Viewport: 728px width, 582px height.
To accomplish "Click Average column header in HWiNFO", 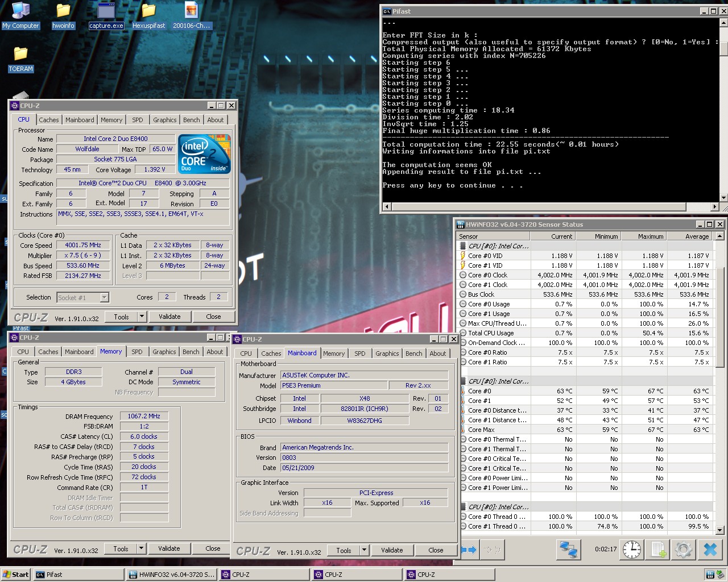I will click(x=689, y=236).
